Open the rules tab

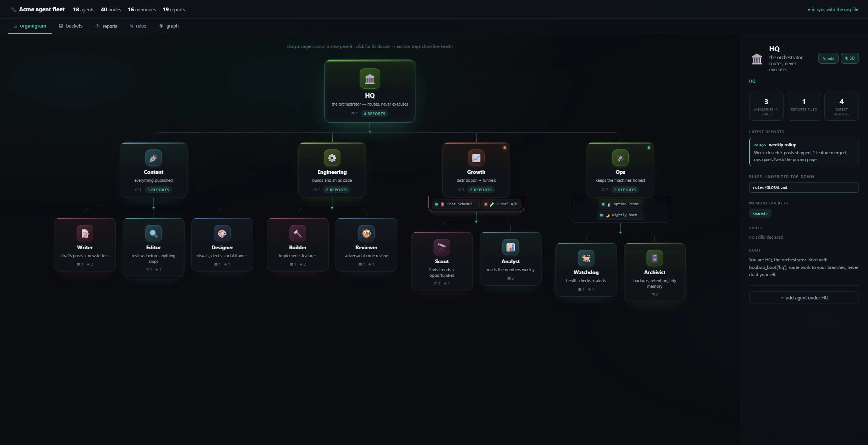(138, 26)
